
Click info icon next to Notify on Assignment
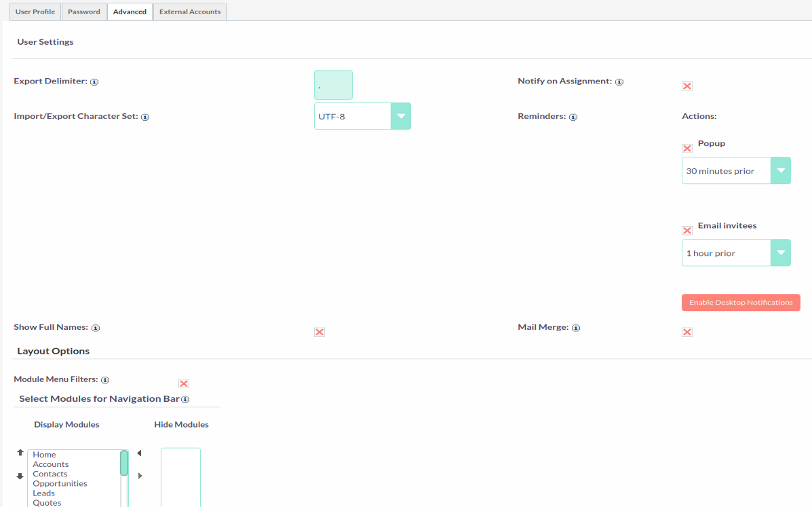[619, 82]
